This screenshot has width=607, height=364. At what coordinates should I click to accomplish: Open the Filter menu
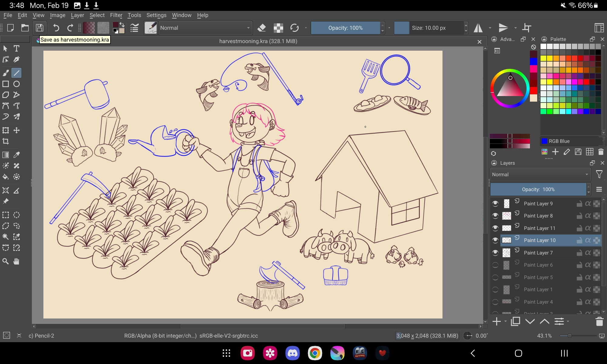click(x=116, y=15)
